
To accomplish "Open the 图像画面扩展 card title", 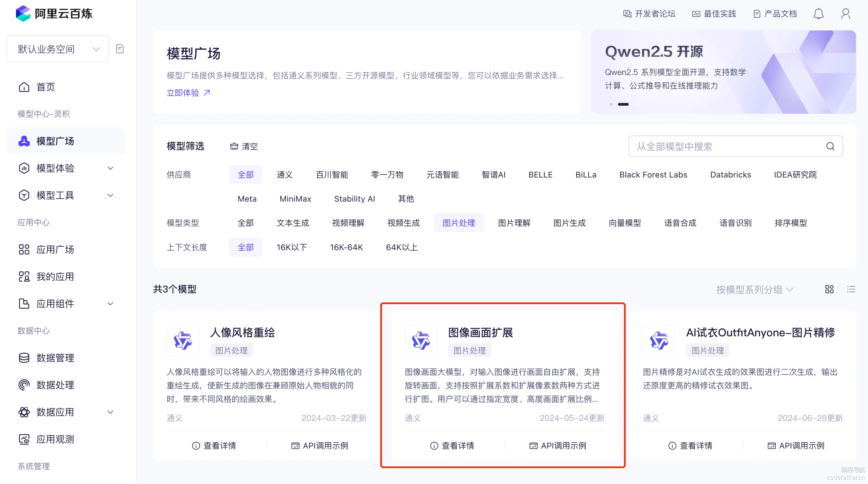I will tap(480, 333).
